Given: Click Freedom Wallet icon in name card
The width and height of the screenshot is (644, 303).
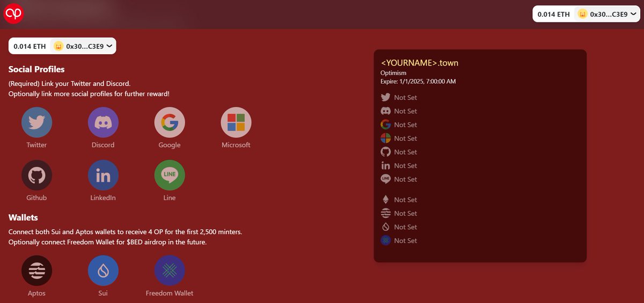Looking at the screenshot, I should [x=385, y=241].
